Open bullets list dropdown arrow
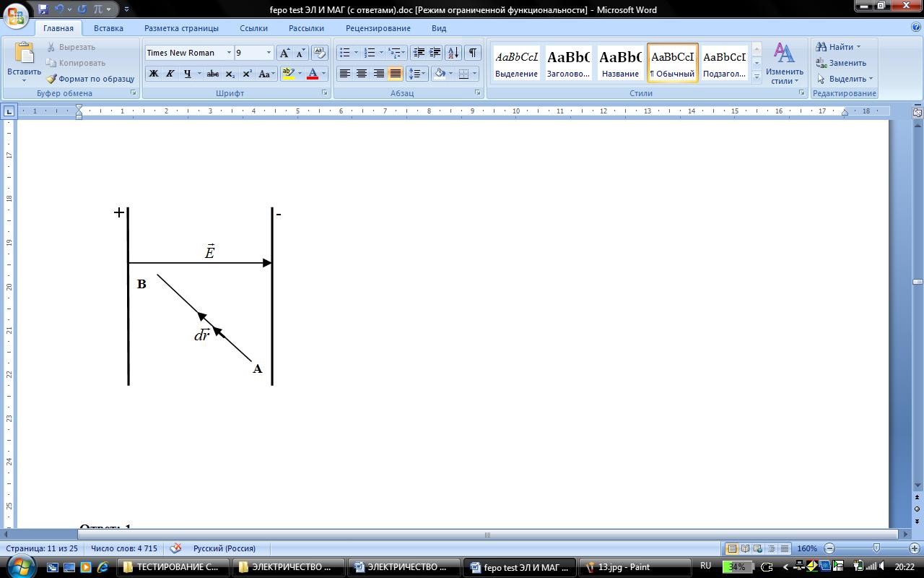Viewport: 924px width, 578px height. coord(356,53)
